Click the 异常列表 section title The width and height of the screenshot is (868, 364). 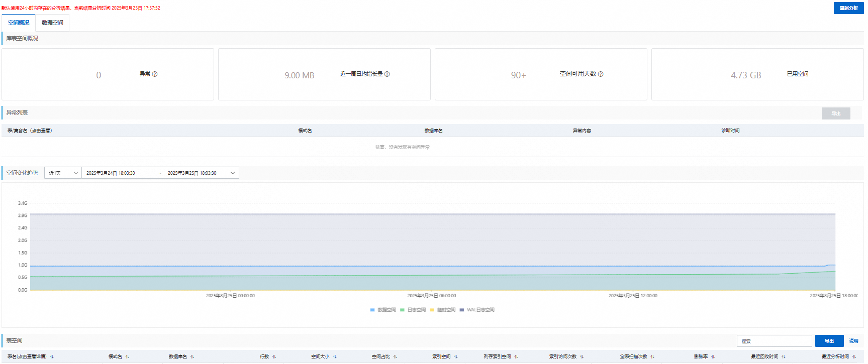pyautogui.click(x=17, y=112)
